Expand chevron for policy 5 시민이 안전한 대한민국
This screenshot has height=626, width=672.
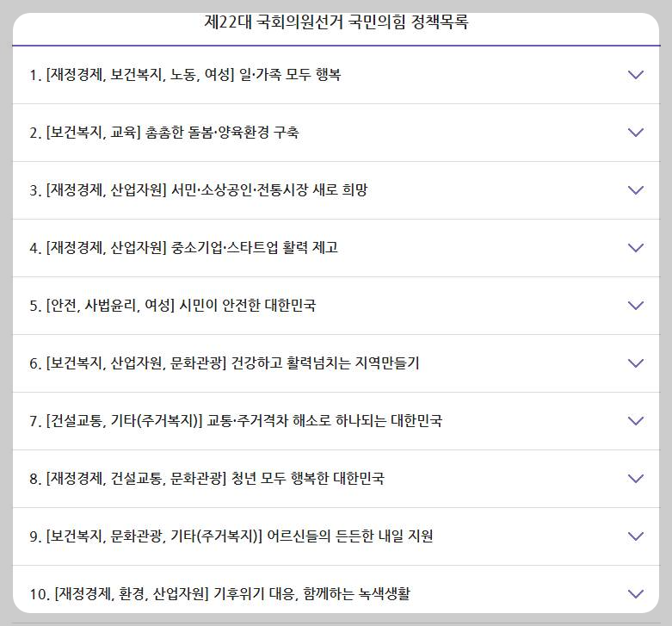pos(635,306)
